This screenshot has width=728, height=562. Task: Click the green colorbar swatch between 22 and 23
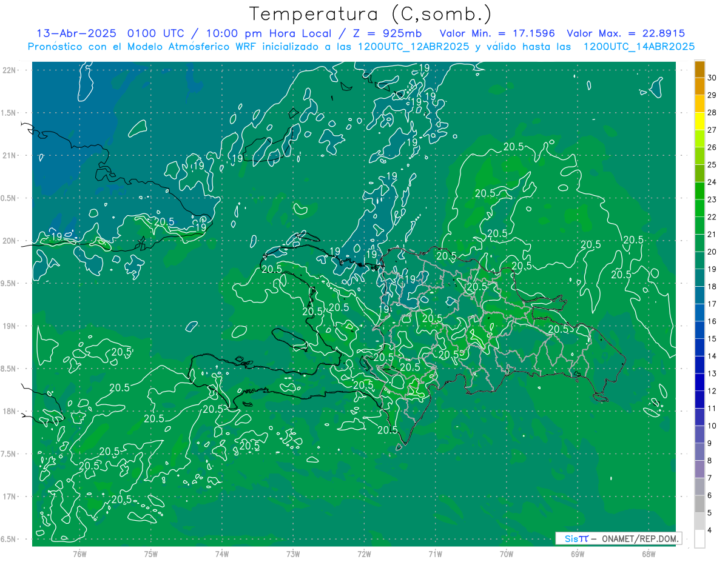coord(699,209)
